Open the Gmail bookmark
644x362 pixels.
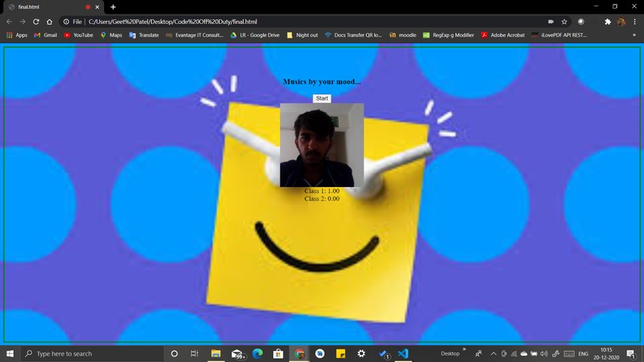[x=46, y=35]
